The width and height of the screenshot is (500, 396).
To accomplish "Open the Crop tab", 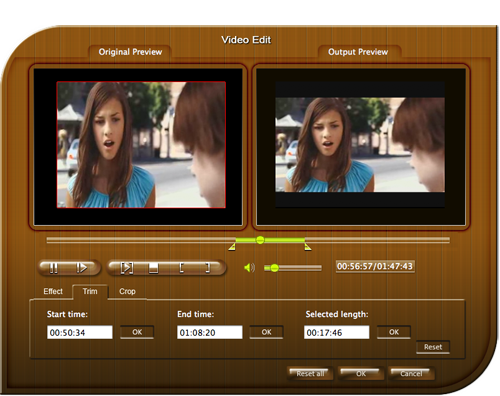I will click(127, 291).
